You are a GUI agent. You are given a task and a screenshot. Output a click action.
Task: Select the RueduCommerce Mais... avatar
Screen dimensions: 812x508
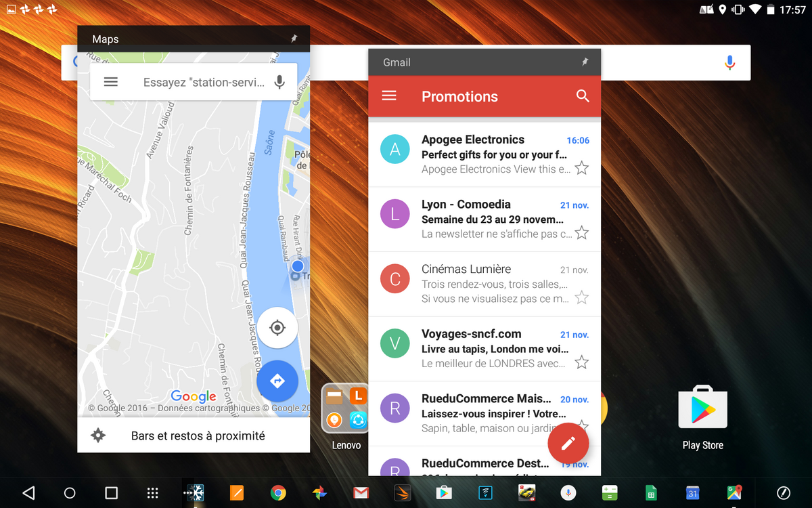click(395, 408)
